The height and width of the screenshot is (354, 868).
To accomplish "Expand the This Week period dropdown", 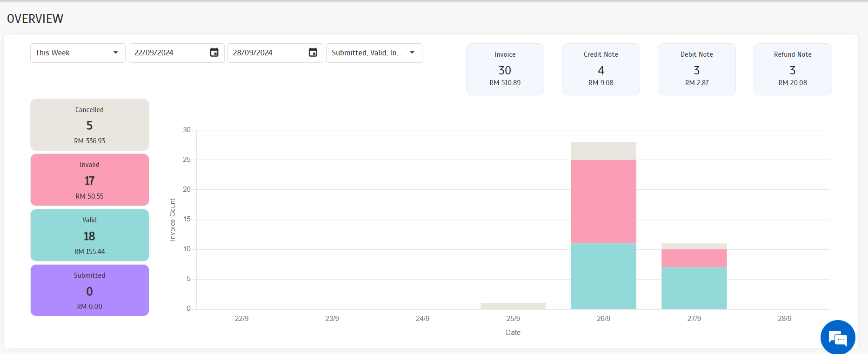I will [77, 53].
